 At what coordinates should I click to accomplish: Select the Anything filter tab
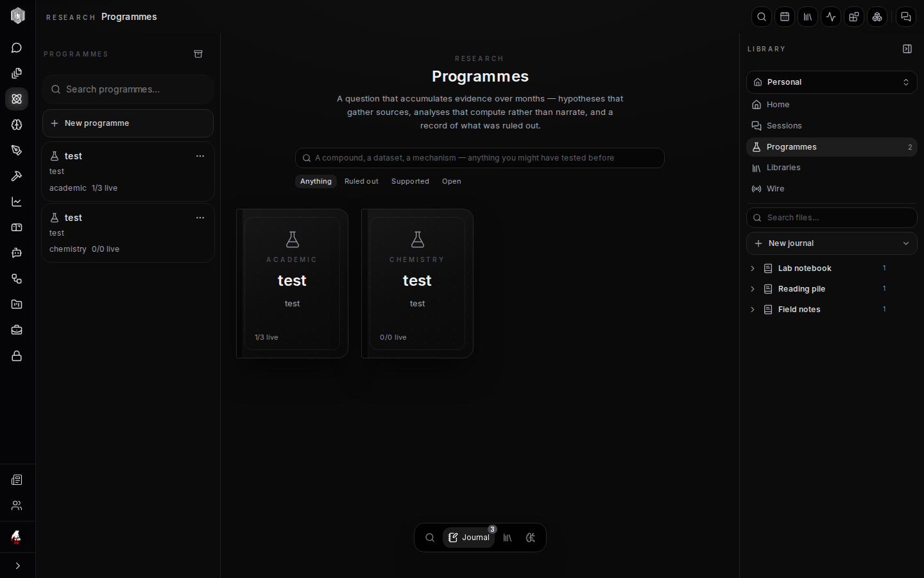pos(316,181)
